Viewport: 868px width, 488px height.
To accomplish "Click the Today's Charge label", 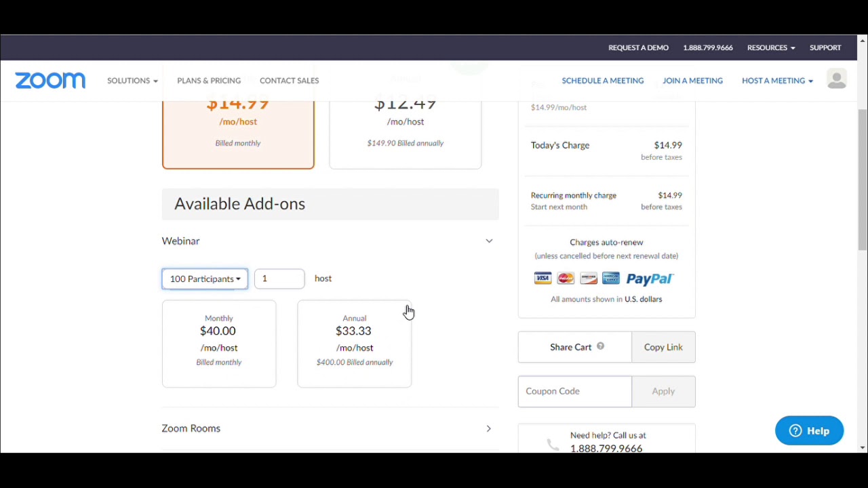I will pos(560,145).
